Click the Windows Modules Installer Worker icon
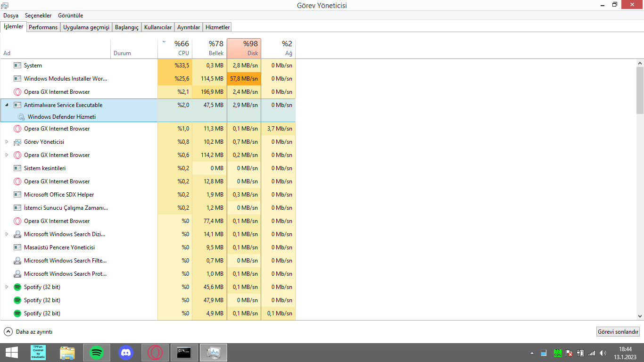Viewport: 644px width, 362px height. click(17, 79)
